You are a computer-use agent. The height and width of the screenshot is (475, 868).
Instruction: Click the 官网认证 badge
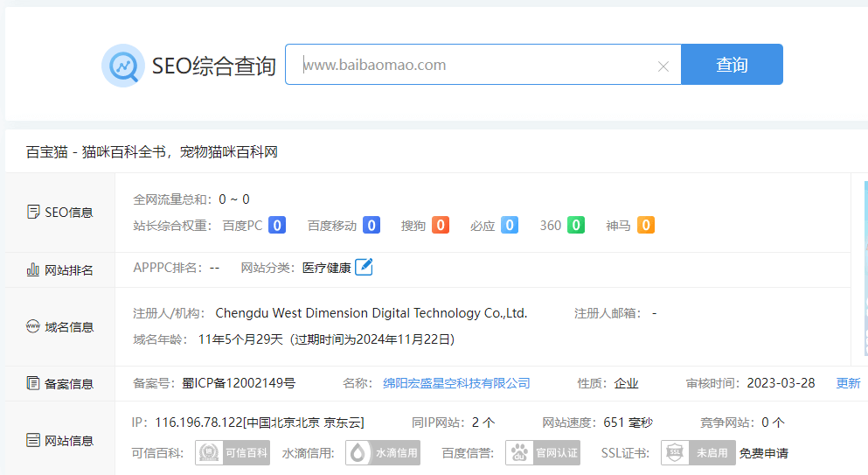click(x=543, y=453)
